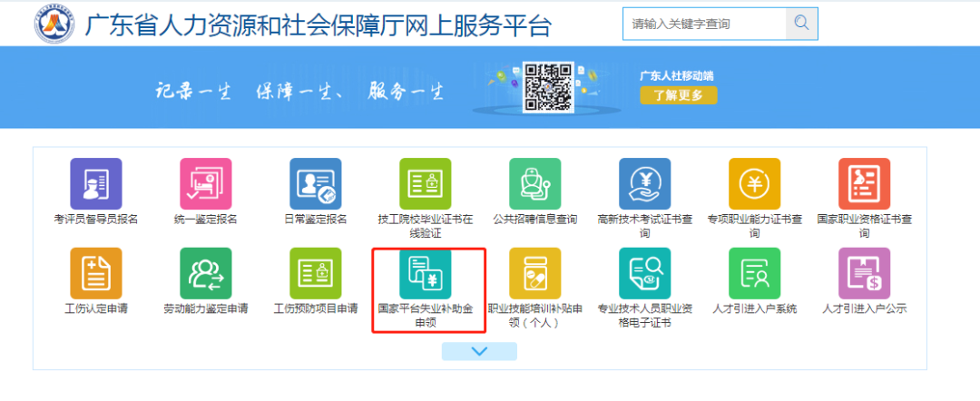Image resolution: width=980 pixels, height=401 pixels.
Task: Open 工伤预防项目申请 icon
Action: pos(315,272)
